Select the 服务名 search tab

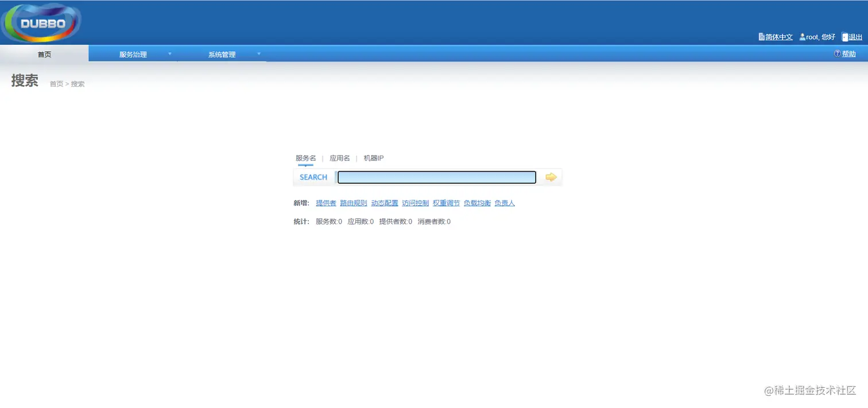[305, 158]
